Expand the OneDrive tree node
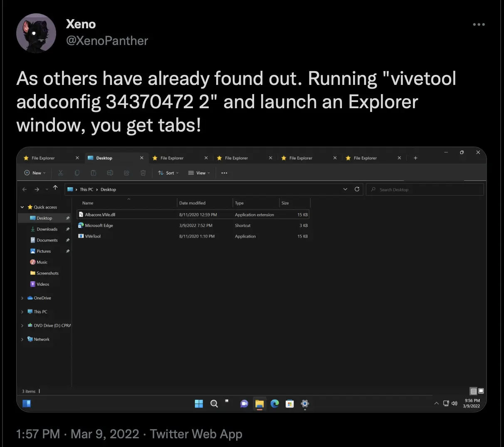Image resolution: width=504 pixels, height=447 pixels. (x=22, y=298)
